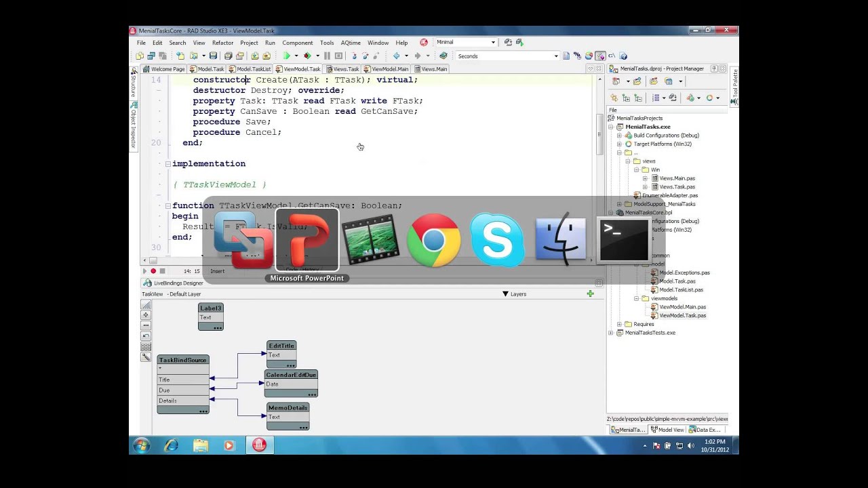Image resolution: width=868 pixels, height=488 pixels.
Task: Click the Windows Start orb
Action: (x=142, y=445)
